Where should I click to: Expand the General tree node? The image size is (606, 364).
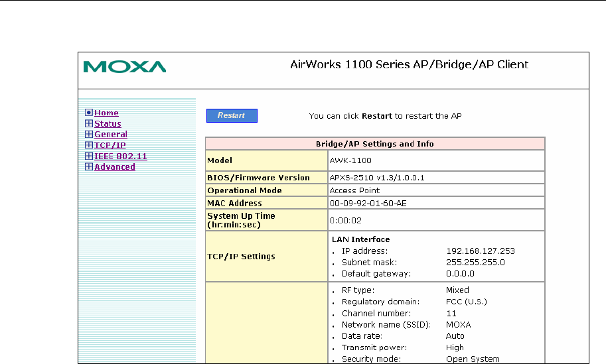[x=88, y=135]
